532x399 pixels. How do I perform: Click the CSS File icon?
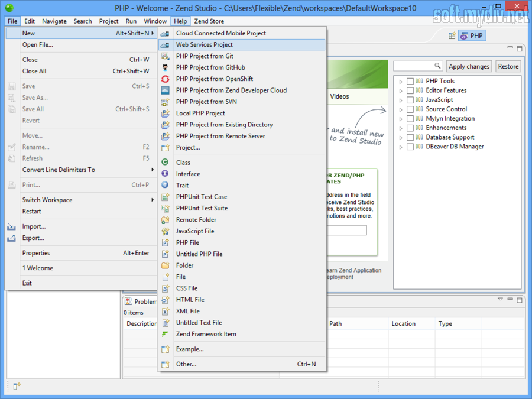point(165,288)
